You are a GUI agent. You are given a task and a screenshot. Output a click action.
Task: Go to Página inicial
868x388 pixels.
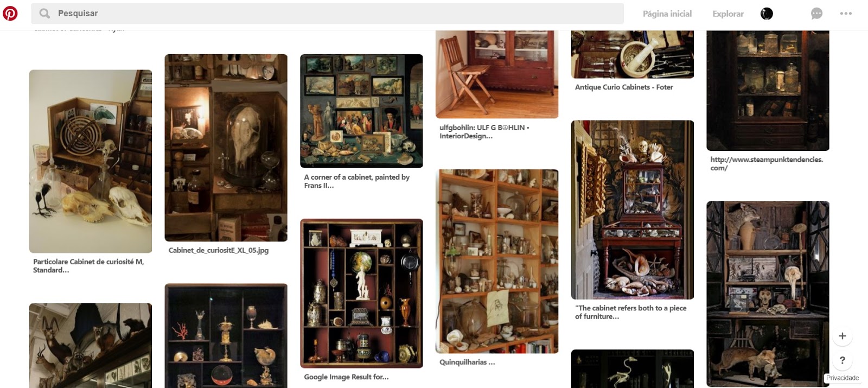[667, 14]
